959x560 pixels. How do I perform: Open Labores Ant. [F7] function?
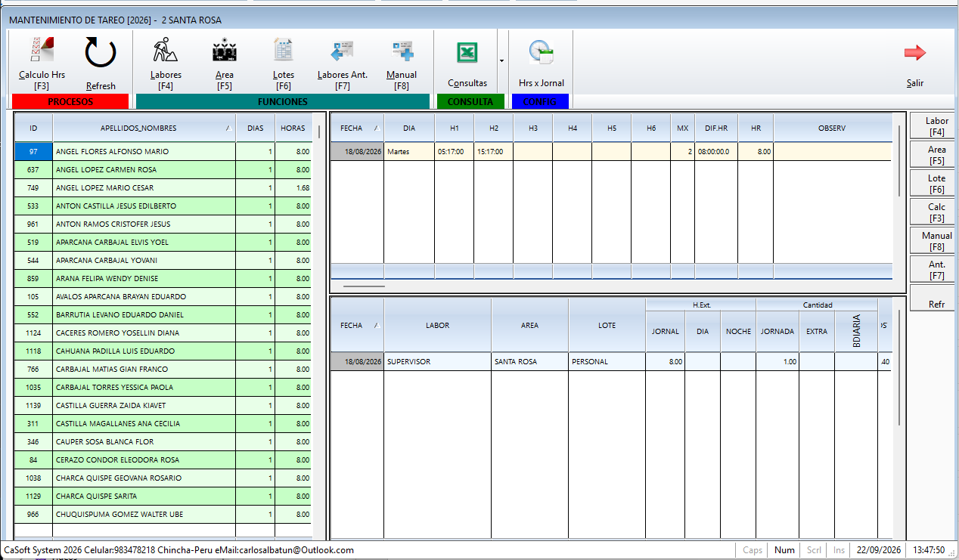[x=343, y=62]
